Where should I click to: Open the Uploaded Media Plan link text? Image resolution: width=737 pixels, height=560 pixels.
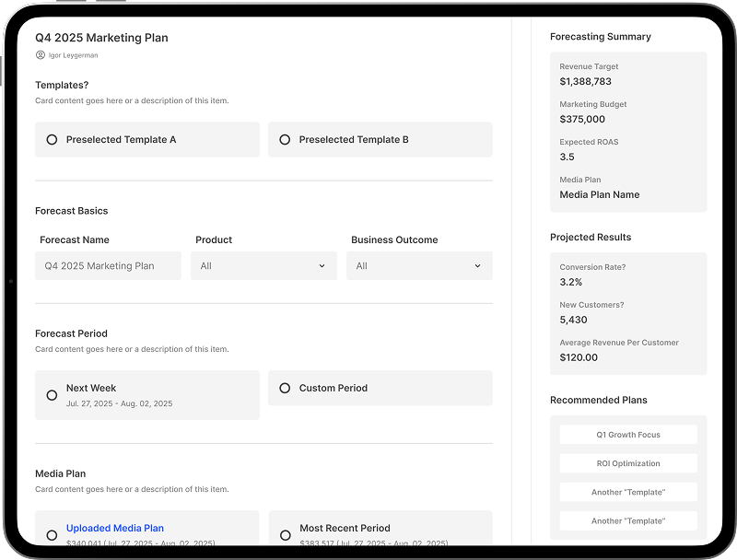(x=115, y=529)
